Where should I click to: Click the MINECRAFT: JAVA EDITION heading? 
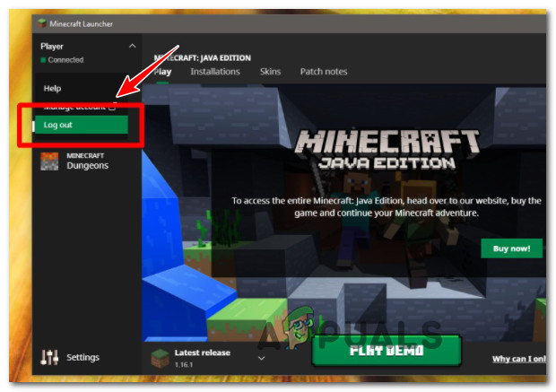203,57
